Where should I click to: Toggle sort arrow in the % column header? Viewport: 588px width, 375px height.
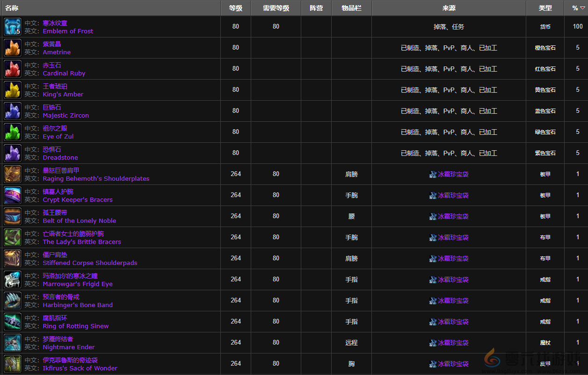(x=582, y=8)
